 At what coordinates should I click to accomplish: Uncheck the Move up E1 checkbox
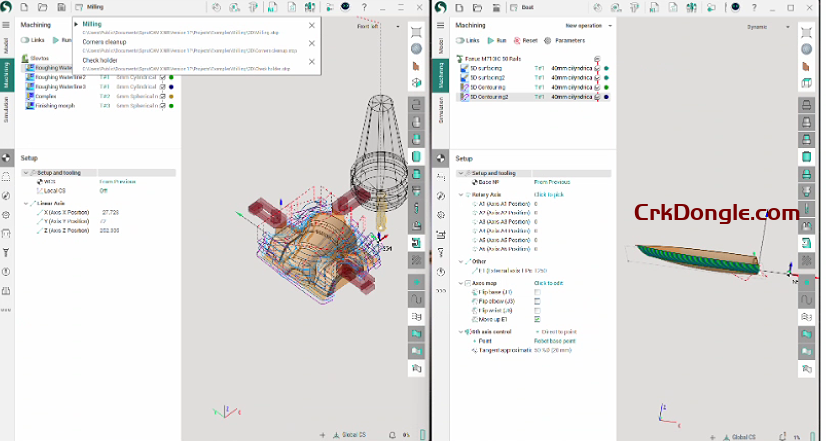(537, 318)
